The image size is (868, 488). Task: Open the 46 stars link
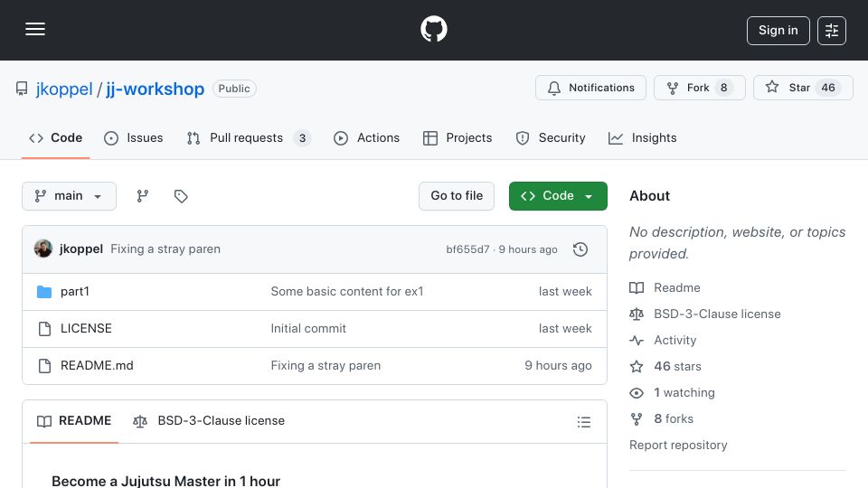coord(677,366)
